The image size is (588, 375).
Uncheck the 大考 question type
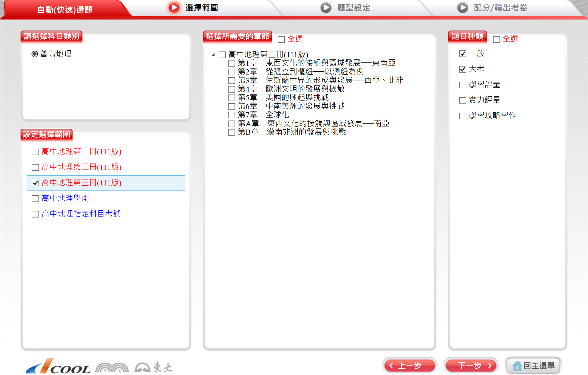coord(463,69)
